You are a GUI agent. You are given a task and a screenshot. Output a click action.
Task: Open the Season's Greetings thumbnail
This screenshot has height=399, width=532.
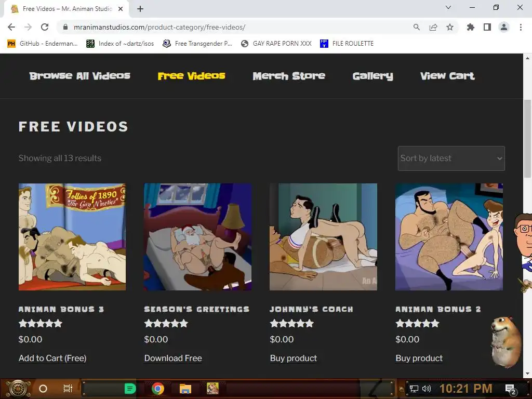(x=198, y=237)
